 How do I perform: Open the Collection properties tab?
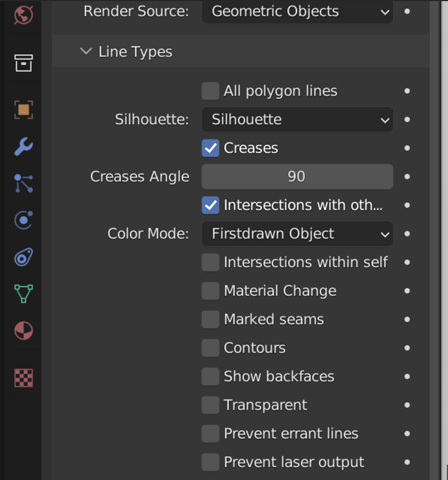(23, 63)
